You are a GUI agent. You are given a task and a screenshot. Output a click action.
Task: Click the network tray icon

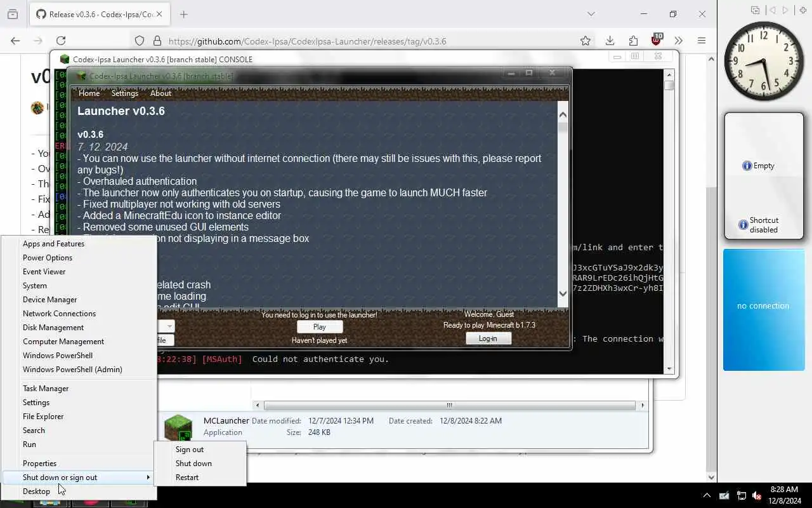740,495
